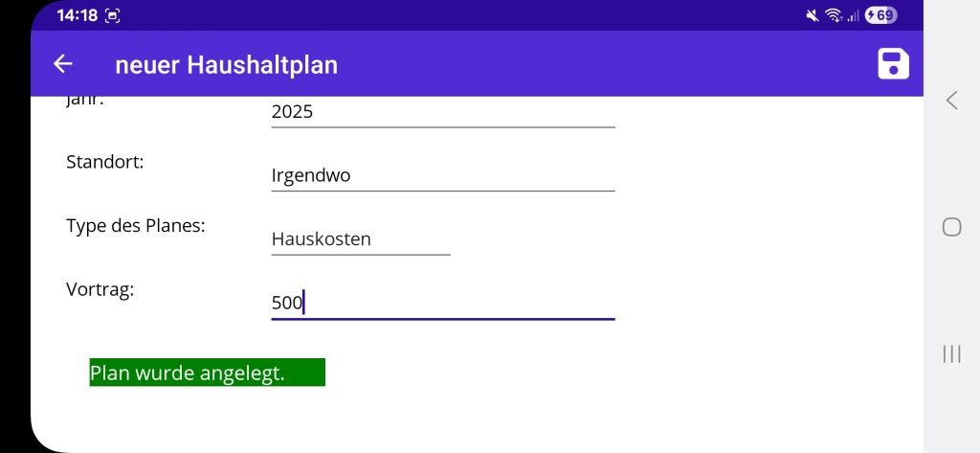Tap the muted sound icon in status bar
Screen dimensions: 980x453
tap(813, 15)
